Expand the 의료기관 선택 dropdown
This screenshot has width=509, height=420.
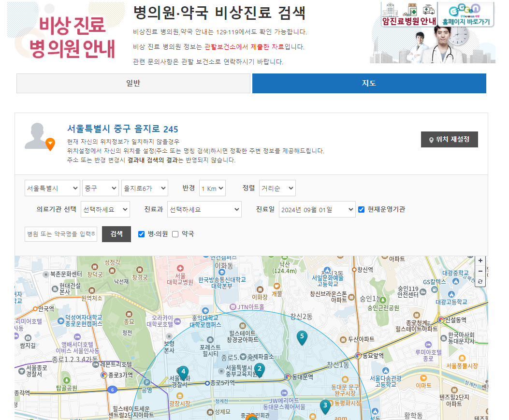click(105, 209)
